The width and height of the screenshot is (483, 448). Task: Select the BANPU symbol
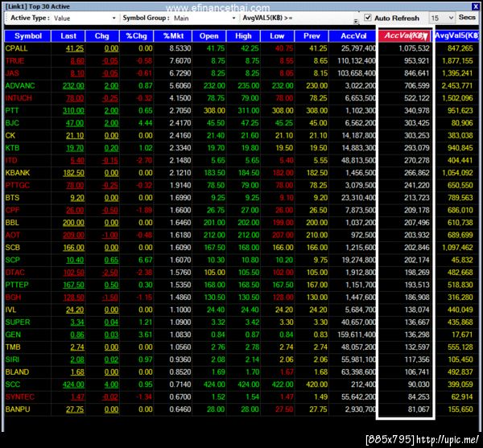[18, 409]
